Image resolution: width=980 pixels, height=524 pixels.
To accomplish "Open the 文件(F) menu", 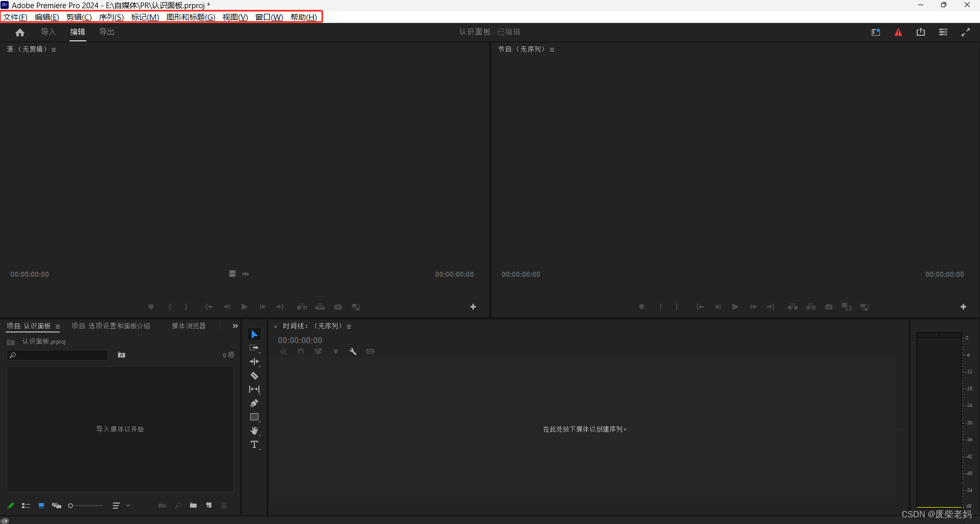I will click(x=15, y=17).
